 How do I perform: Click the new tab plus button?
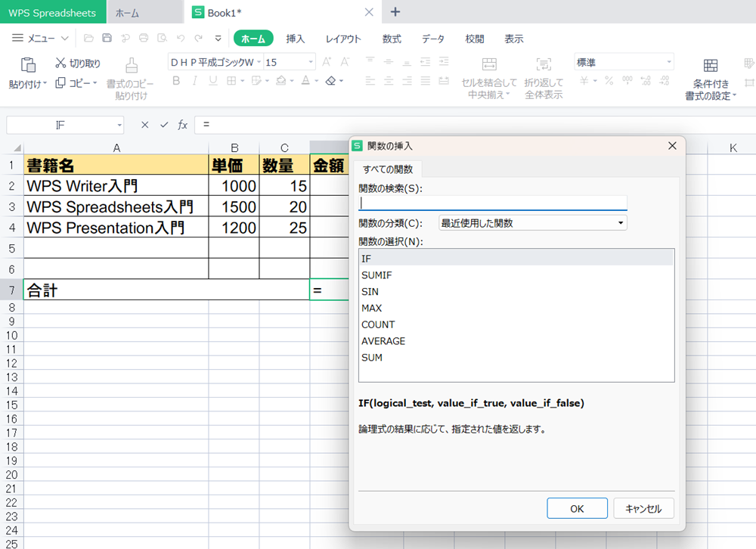tap(395, 12)
